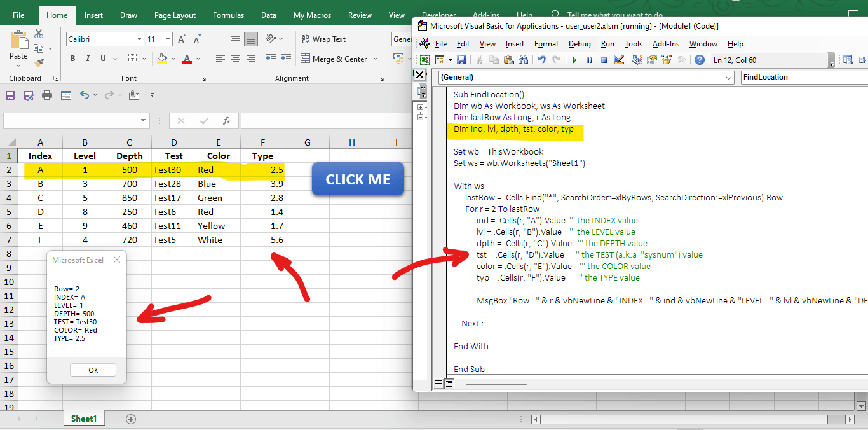
Task: Click the Paste clipboard icon in Excel
Action: click(18, 39)
